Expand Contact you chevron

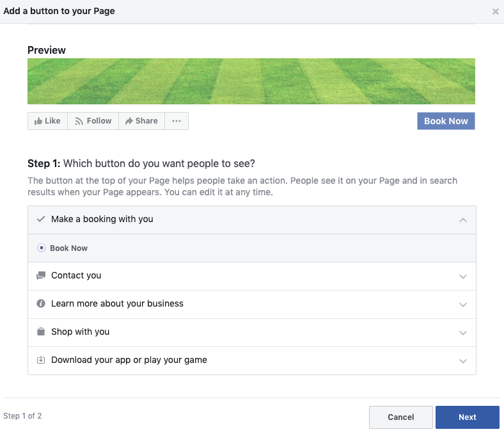coord(463,277)
